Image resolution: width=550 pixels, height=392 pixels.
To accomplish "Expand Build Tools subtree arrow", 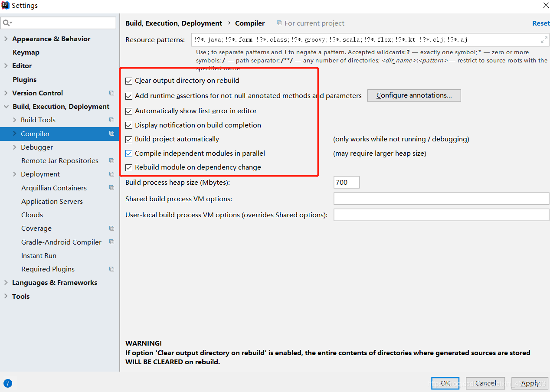I will 14,120.
